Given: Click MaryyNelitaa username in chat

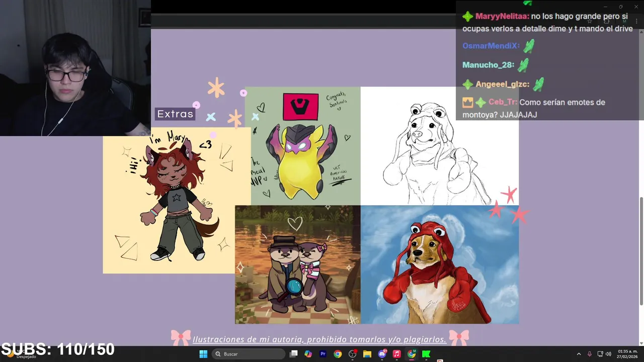Looking at the screenshot, I should (x=502, y=16).
